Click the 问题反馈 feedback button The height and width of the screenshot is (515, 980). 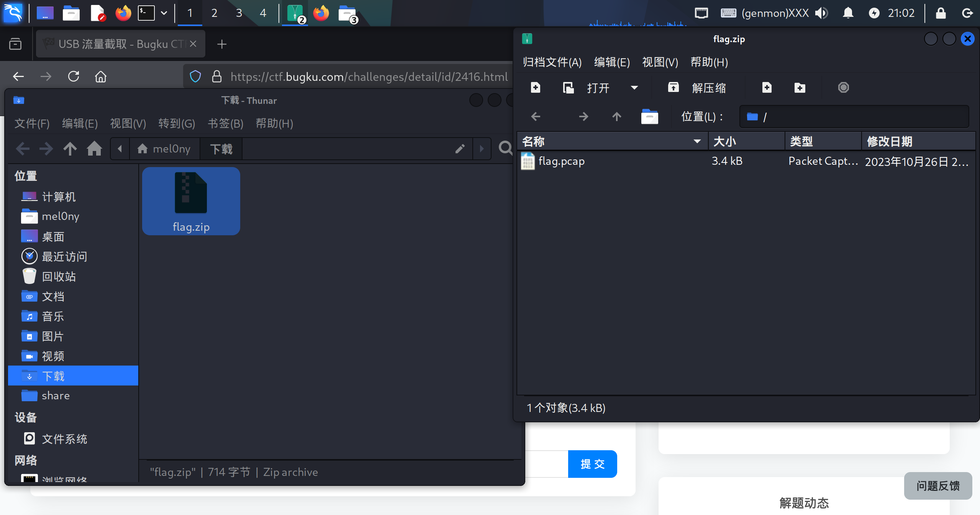[x=938, y=486]
